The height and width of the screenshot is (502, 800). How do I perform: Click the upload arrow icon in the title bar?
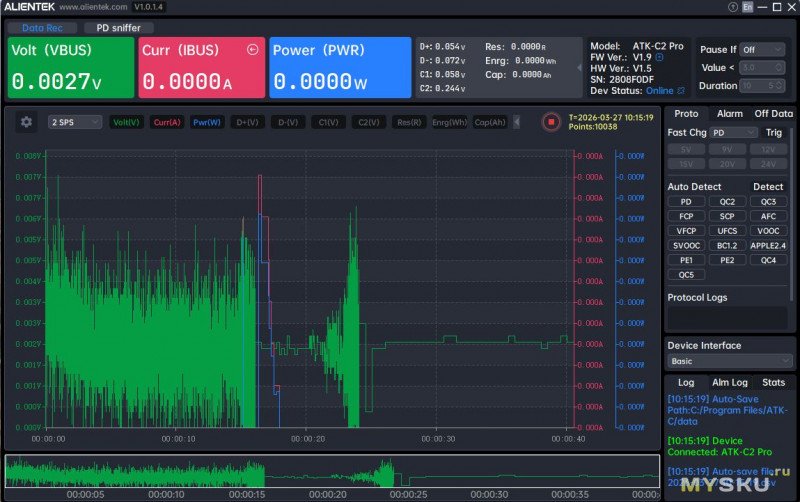coord(732,7)
